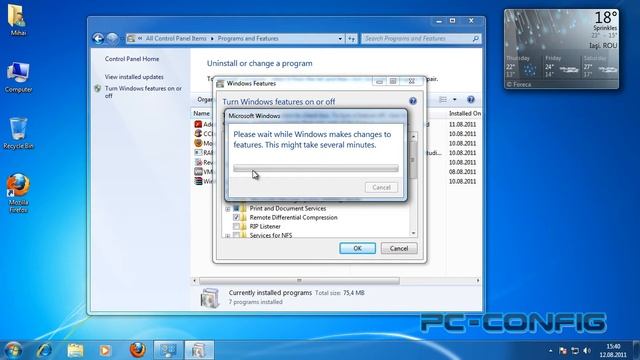Click the Foreca link on the weather gadget
The image size is (640, 360).
pos(519,84)
